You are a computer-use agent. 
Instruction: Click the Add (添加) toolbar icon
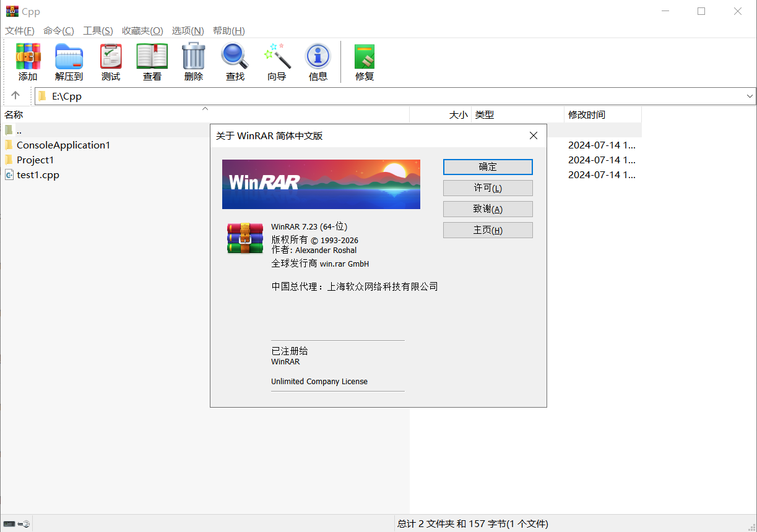pos(28,56)
